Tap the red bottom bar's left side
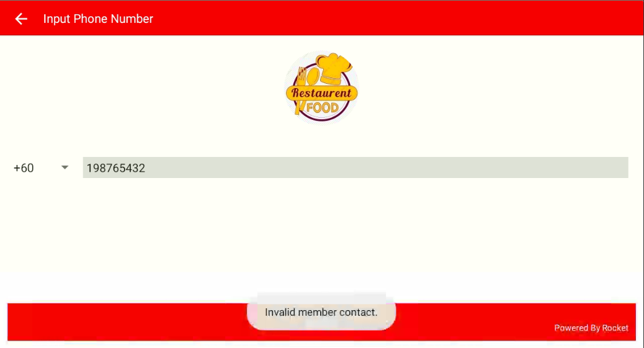Image resolution: width=644 pixels, height=348 pixels. pyautogui.click(x=123, y=322)
